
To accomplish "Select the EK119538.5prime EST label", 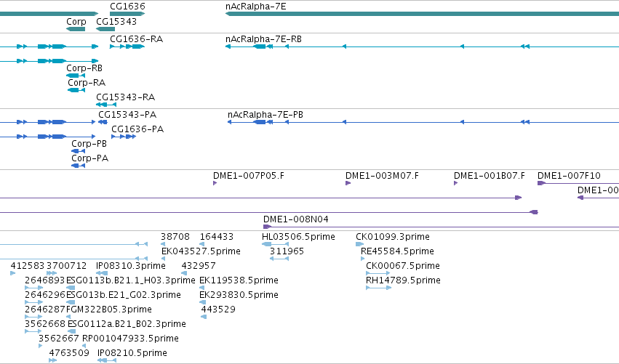I will click(x=239, y=280).
